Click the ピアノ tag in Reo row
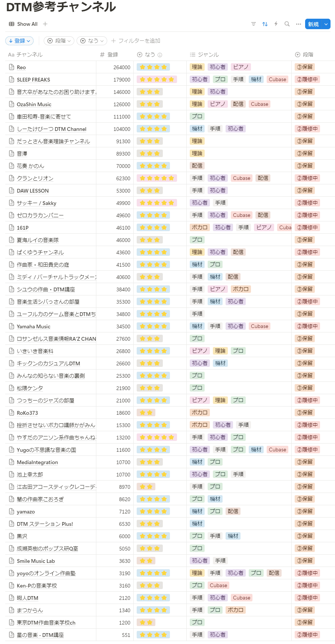This screenshot has width=335, height=644. pyautogui.click(x=241, y=67)
